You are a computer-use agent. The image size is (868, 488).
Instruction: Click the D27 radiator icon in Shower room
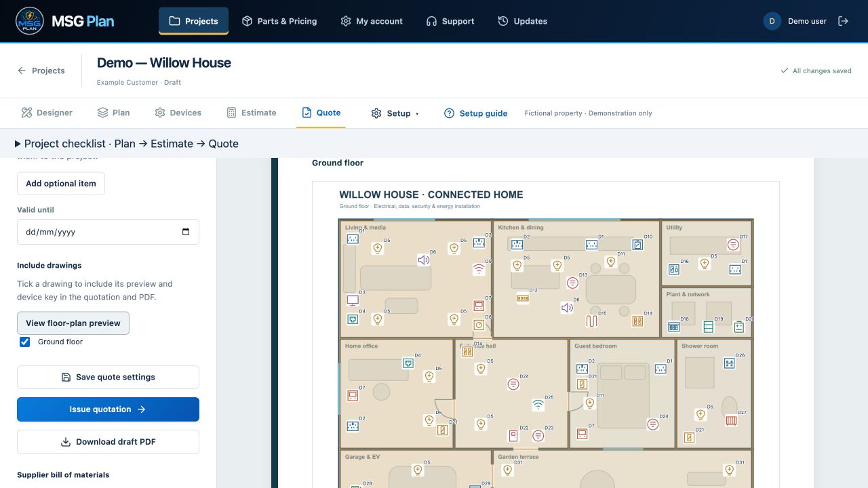(x=731, y=420)
